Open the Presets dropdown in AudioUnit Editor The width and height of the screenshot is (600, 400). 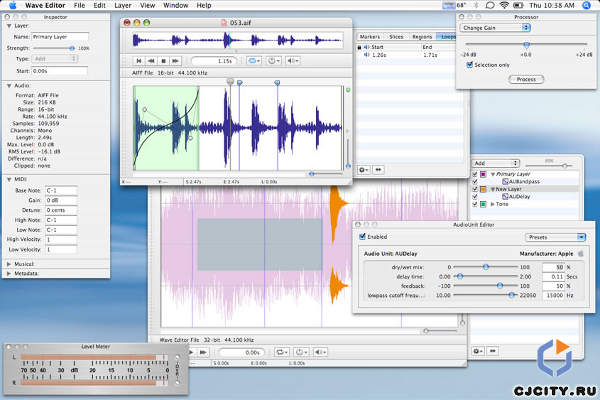pyautogui.click(x=556, y=237)
